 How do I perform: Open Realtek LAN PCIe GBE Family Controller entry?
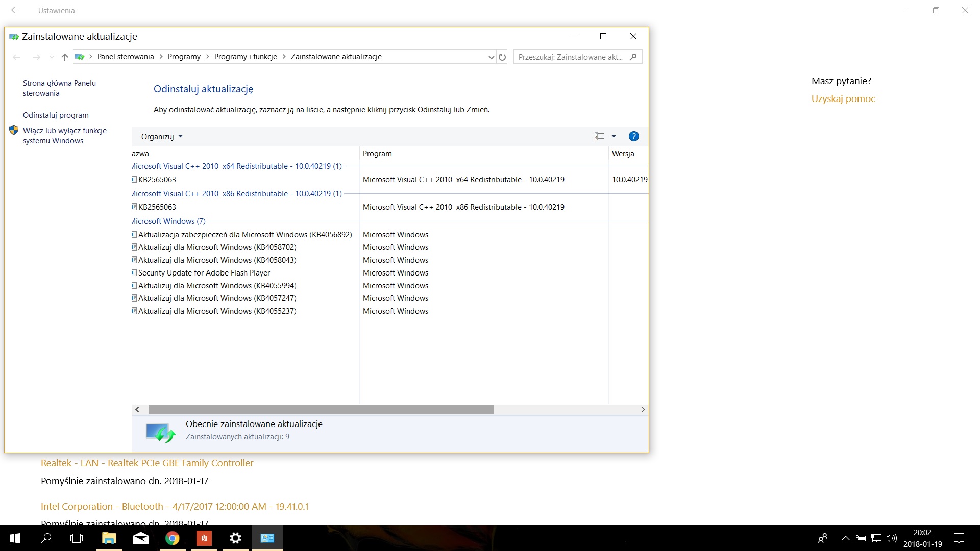click(147, 463)
